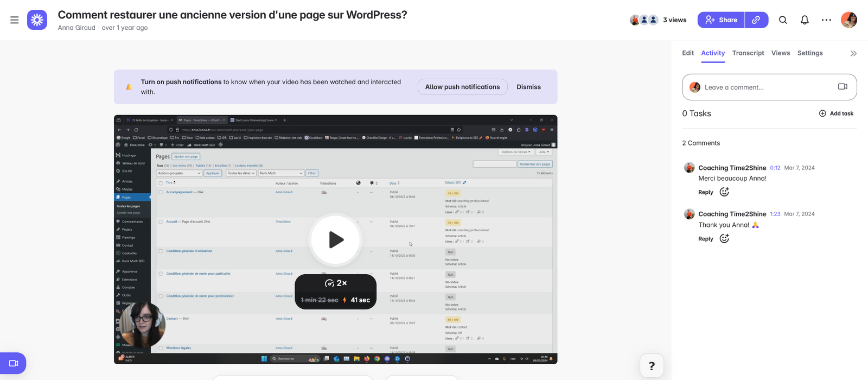Click the avatar on the 1:23 comment
The height and width of the screenshot is (380, 868).
pyautogui.click(x=689, y=214)
